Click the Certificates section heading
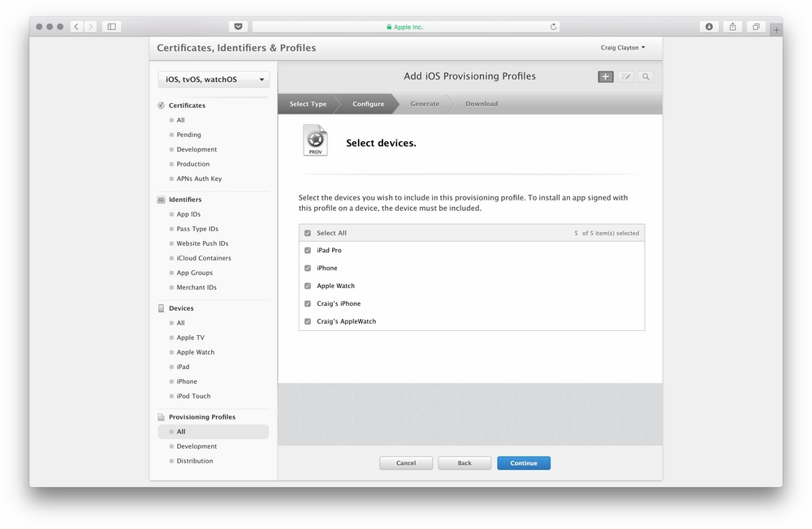Viewport: 812px width, 529px height. click(187, 105)
